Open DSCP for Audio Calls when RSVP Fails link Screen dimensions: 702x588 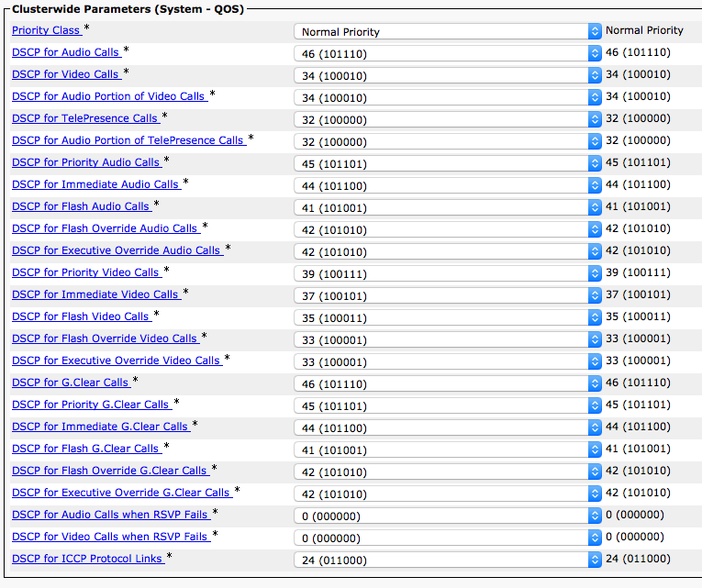[111, 515]
